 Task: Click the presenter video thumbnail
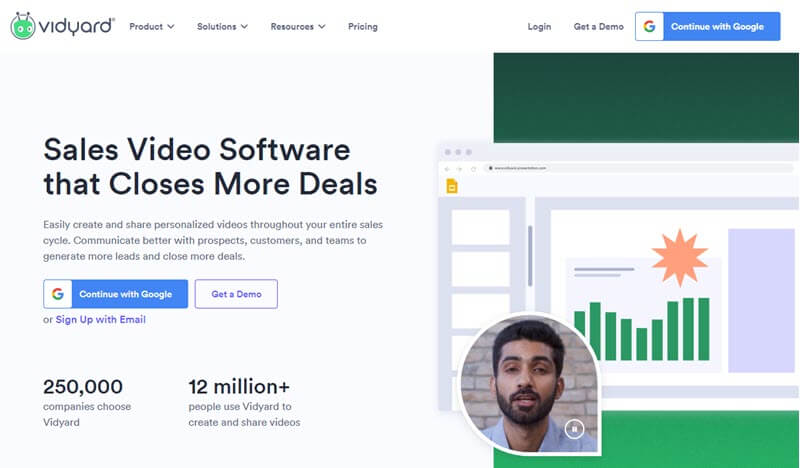point(529,383)
